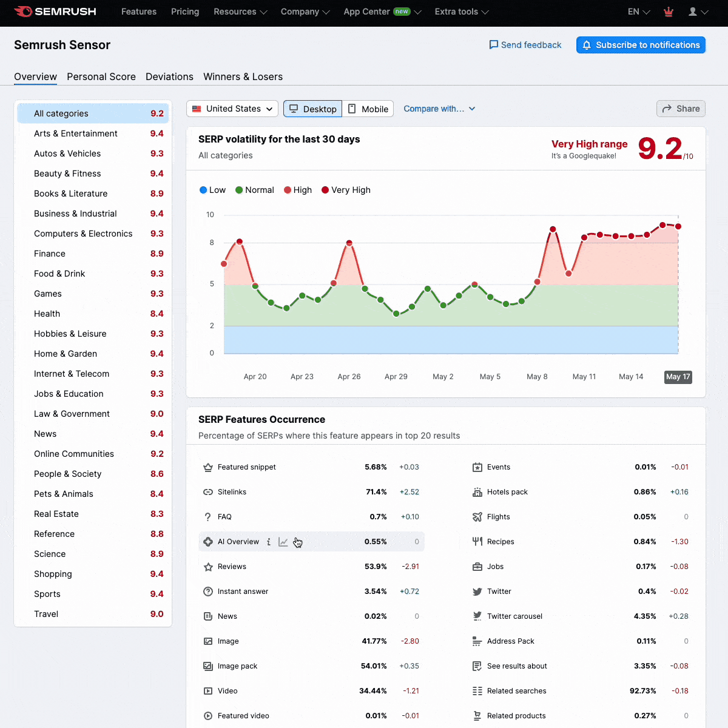Toggle the Normal legend series
The width and height of the screenshot is (728, 728).
pyautogui.click(x=255, y=190)
